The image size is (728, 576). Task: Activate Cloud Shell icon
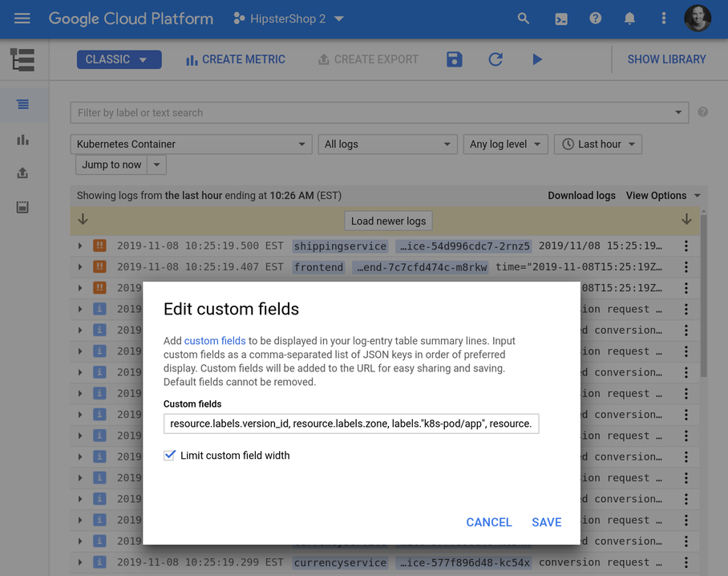point(561,19)
